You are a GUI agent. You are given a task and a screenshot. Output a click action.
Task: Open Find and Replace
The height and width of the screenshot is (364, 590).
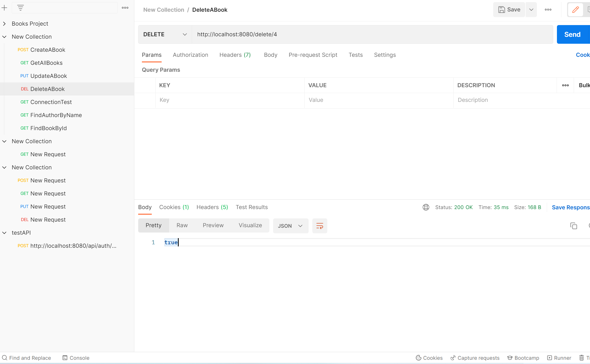click(27, 358)
